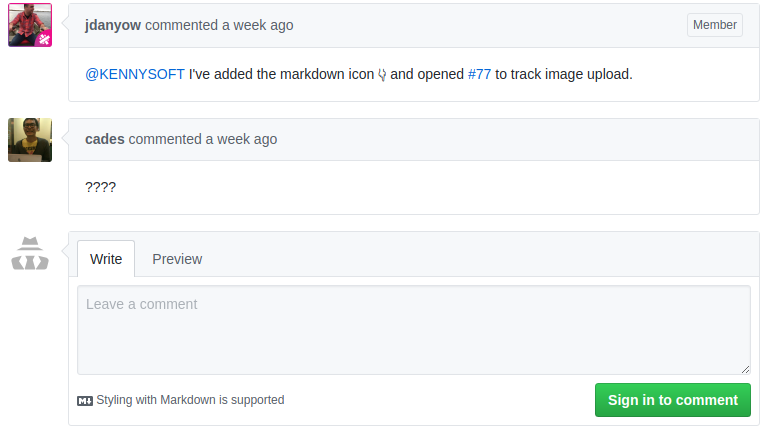The width and height of the screenshot is (765, 429).
Task: Click the Sign in to comment button
Action: [673, 400]
